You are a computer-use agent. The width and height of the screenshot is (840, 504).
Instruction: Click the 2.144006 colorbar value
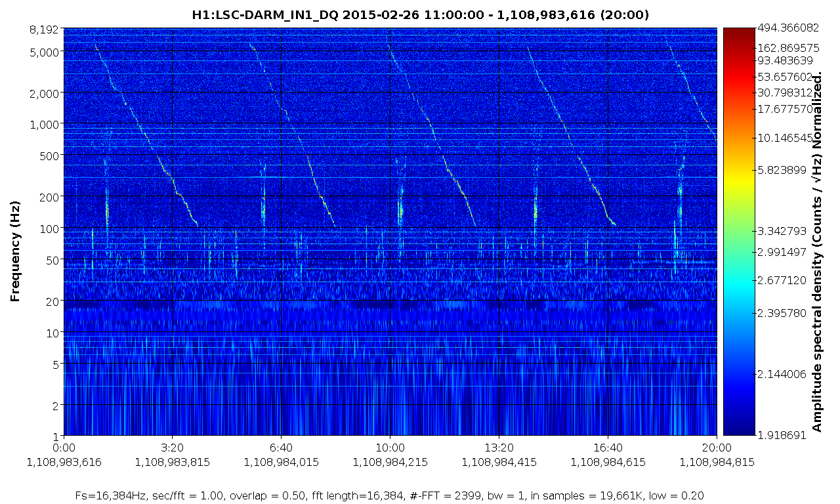[x=782, y=374]
